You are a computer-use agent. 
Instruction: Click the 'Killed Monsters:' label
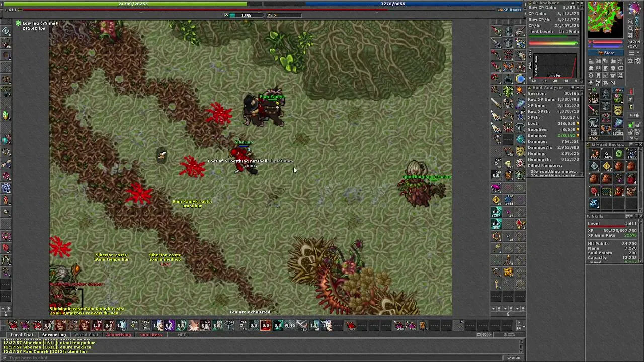(545, 165)
